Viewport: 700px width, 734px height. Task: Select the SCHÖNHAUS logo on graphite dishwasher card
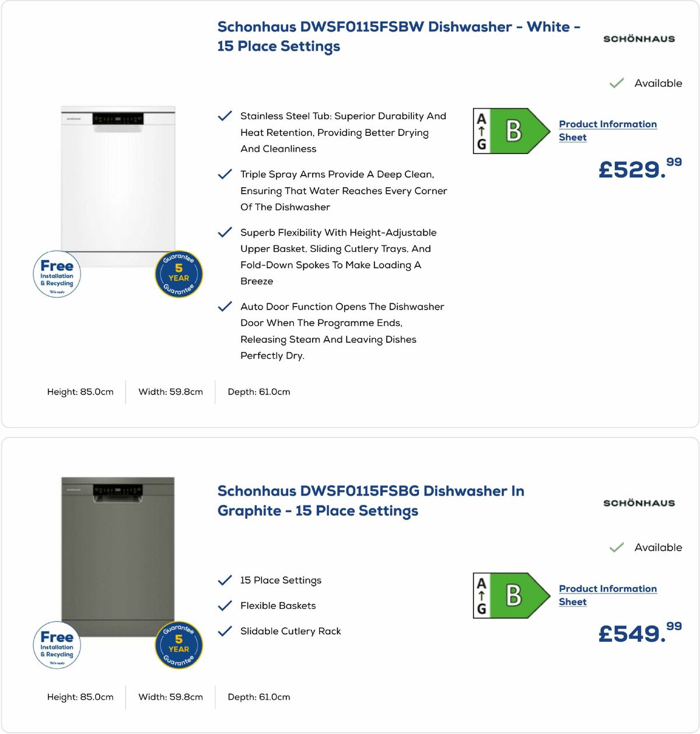639,503
